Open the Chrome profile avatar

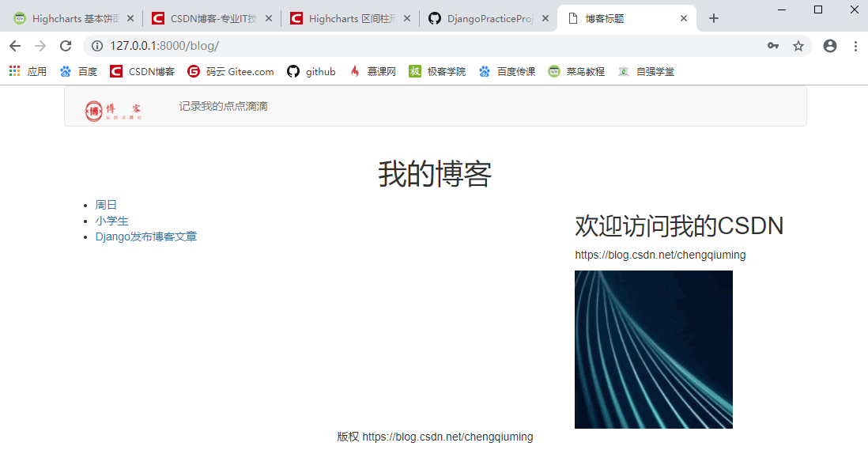pyautogui.click(x=830, y=46)
